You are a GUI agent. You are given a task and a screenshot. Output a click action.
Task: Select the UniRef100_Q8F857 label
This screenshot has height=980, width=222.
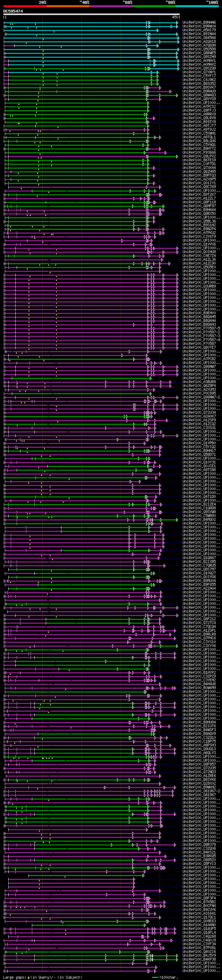click(199, 764)
